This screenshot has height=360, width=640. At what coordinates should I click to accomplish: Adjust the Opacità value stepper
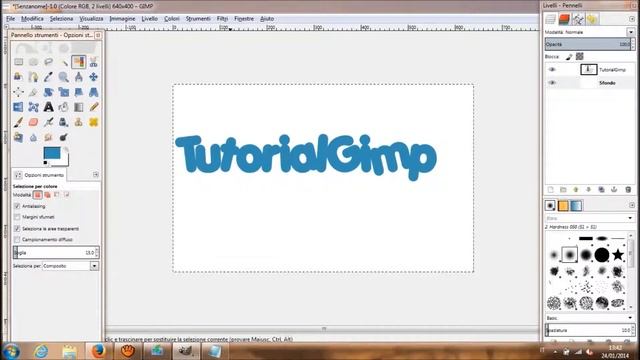pos(633,44)
